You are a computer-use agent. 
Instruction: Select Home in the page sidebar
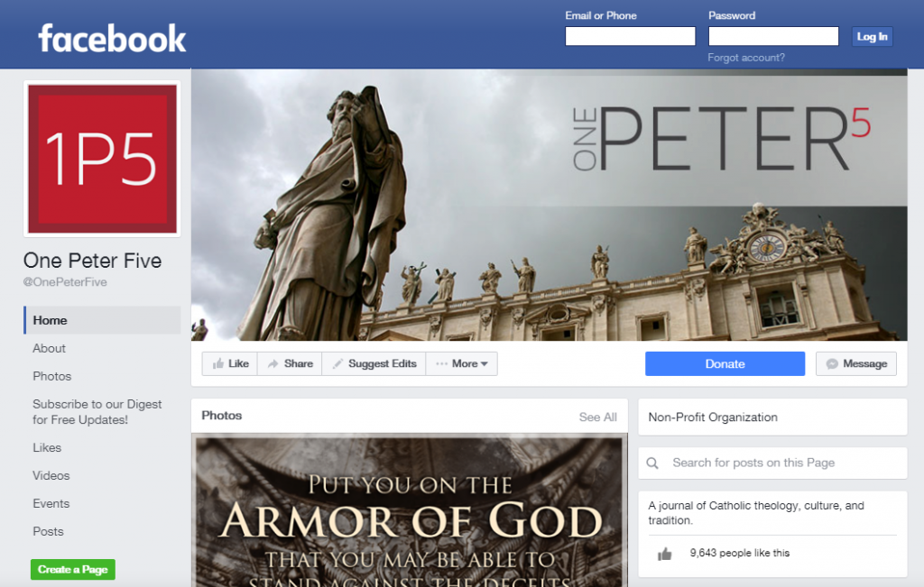pos(102,320)
